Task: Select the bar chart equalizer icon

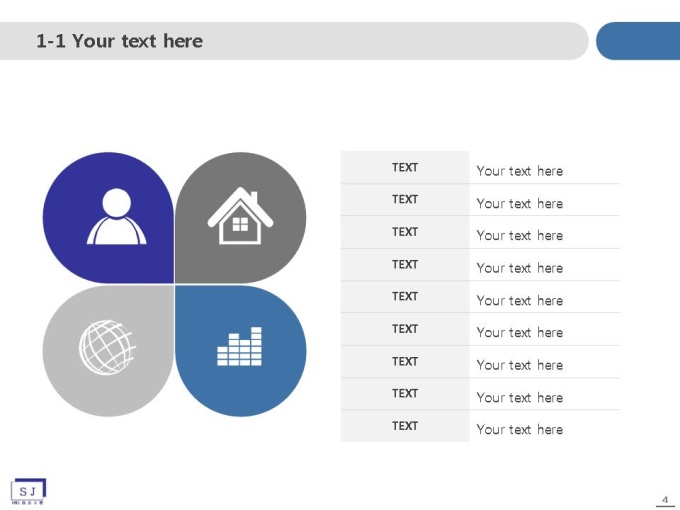Action: click(x=239, y=347)
